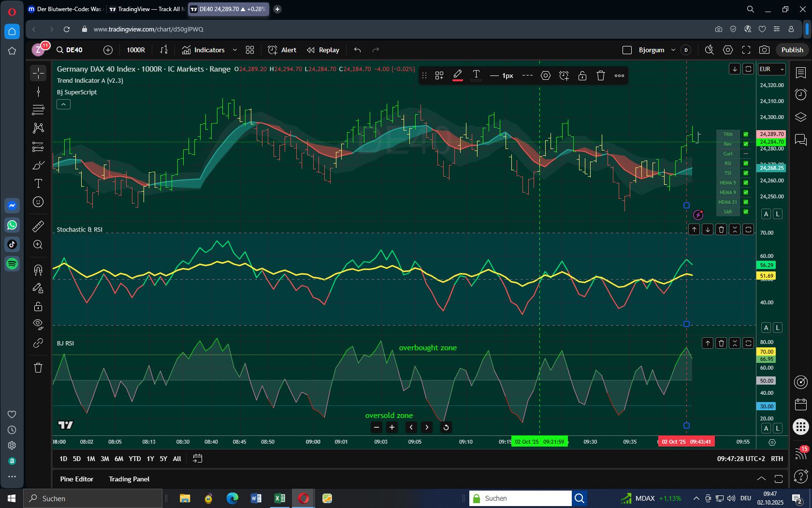Toggle the RSI checkbox in indicator table
This screenshot has height=508, width=812.
click(x=746, y=164)
